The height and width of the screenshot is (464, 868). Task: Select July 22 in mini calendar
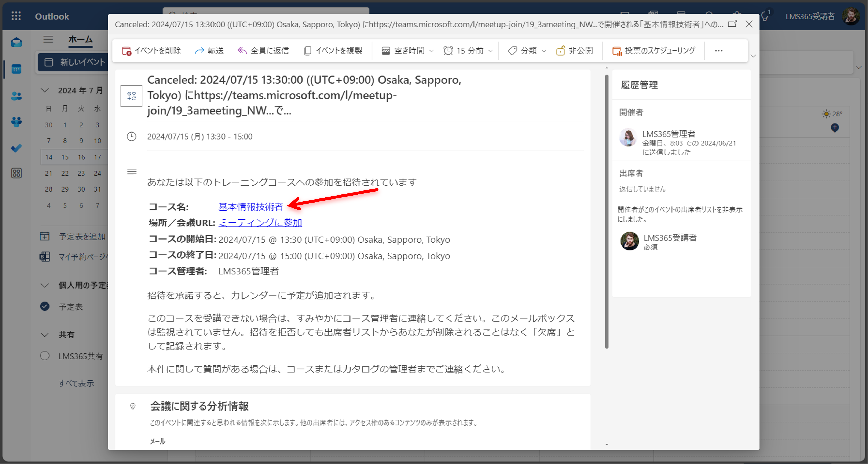[x=65, y=173]
